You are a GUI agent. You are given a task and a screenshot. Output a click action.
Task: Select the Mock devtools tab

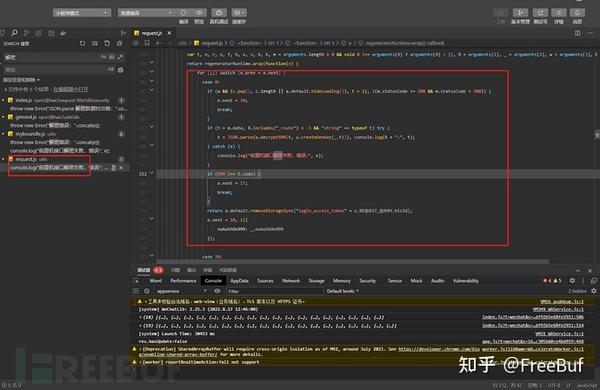click(x=416, y=281)
